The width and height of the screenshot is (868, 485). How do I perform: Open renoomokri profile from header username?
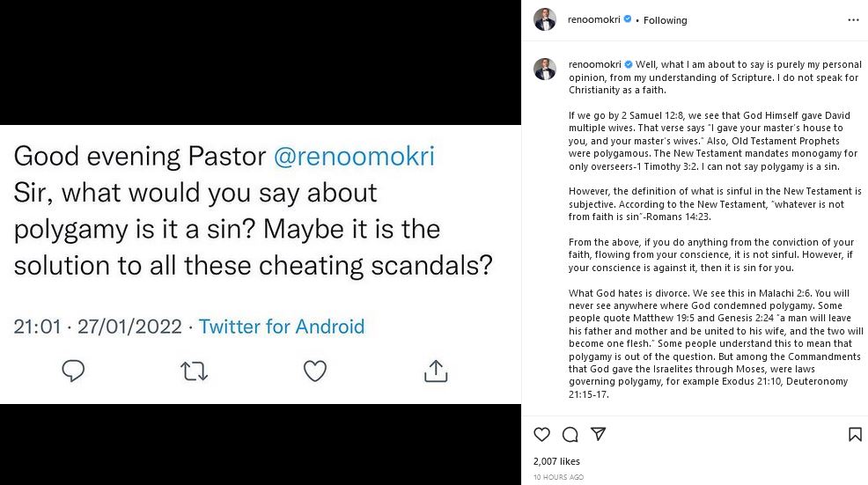click(x=593, y=20)
